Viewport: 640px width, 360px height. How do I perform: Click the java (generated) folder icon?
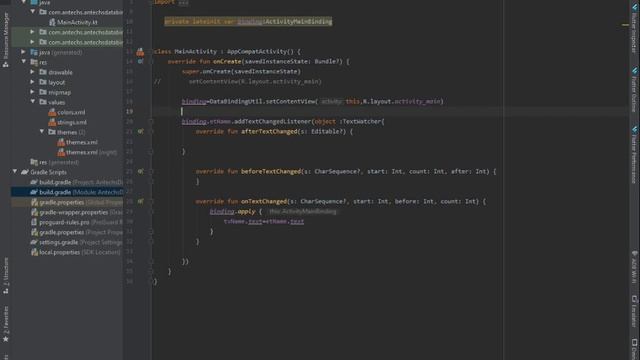click(x=34, y=52)
